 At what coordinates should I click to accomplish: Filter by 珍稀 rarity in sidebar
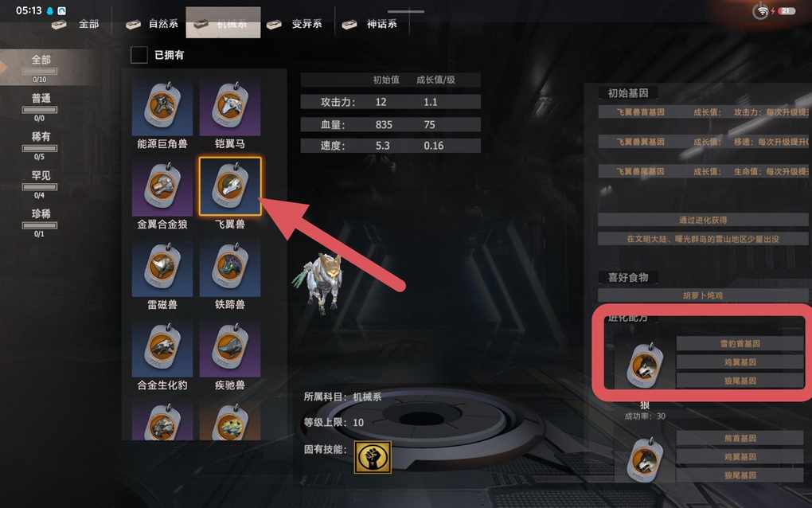40,221
